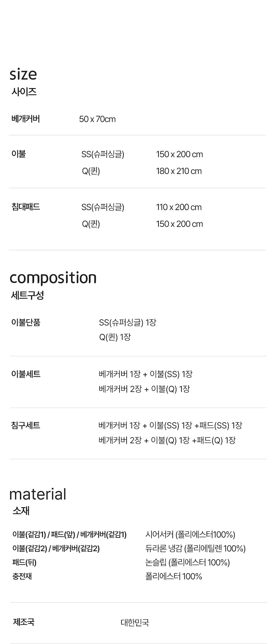Select the "Q(퀸) 1장" option text
This screenshot has width=272, height=644.
tap(115, 337)
